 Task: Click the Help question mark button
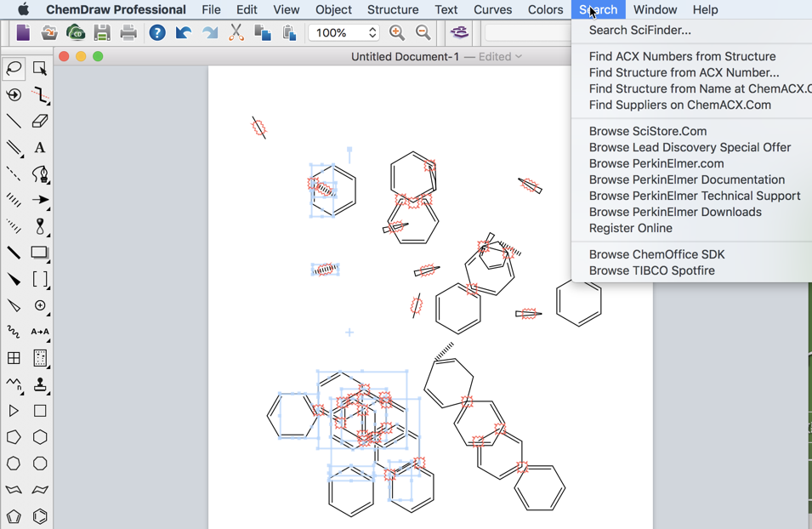coord(158,32)
